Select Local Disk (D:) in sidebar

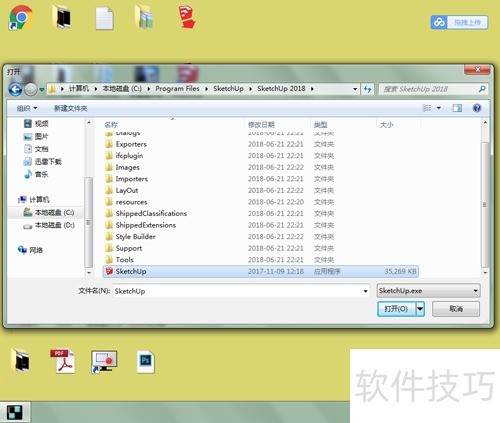pyautogui.click(x=49, y=225)
